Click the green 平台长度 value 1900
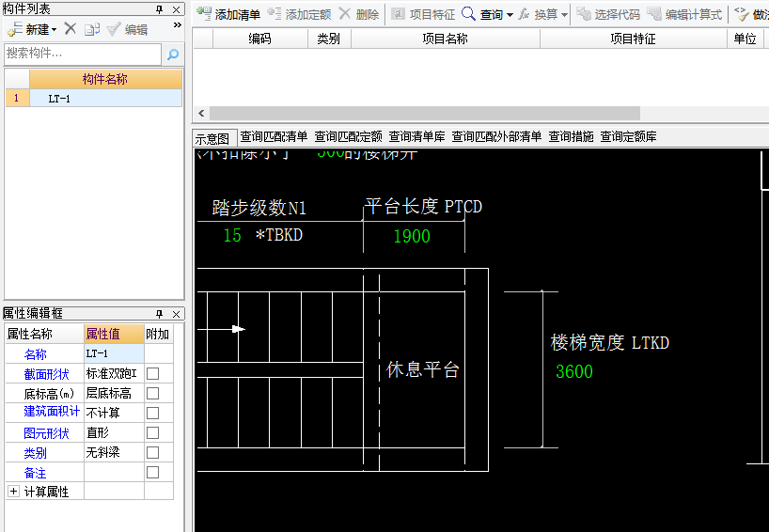 coord(412,236)
